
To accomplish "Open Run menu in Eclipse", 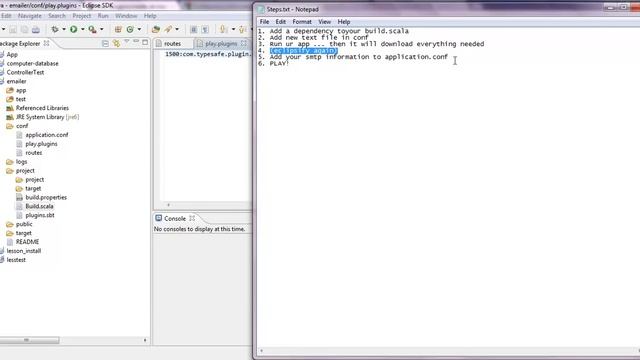I will tap(103, 16).
